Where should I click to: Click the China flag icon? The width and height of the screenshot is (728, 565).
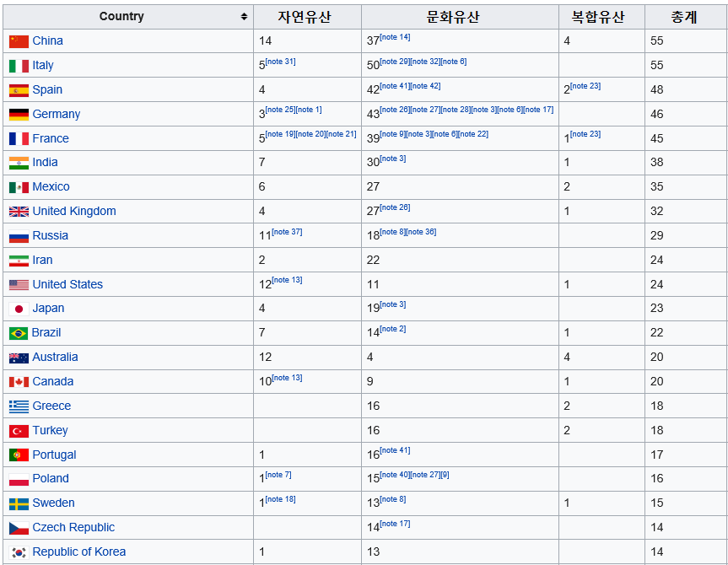pos(19,41)
